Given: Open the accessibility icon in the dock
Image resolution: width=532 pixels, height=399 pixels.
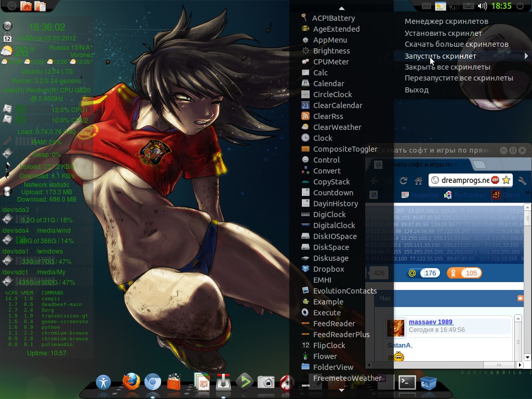Looking at the screenshot, I should [103, 382].
